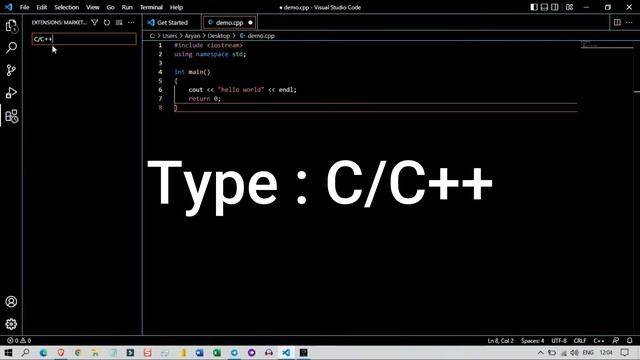Open volume control in system tray
Image resolution: width=640 pixels, height=360 pixels.
pyautogui.click(x=574, y=353)
